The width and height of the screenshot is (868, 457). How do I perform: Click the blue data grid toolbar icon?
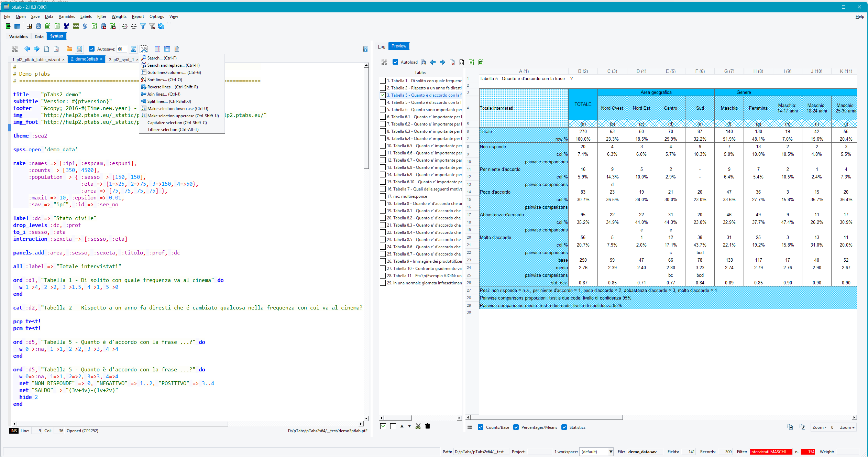click(x=17, y=26)
